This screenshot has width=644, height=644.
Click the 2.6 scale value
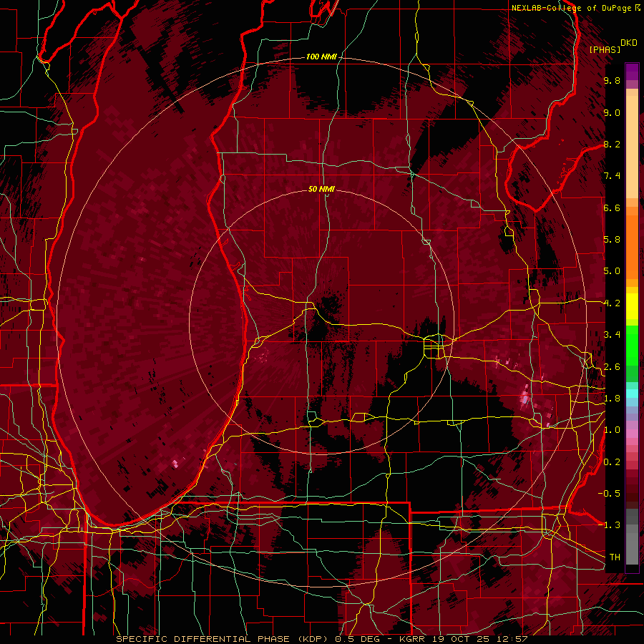[612, 366]
